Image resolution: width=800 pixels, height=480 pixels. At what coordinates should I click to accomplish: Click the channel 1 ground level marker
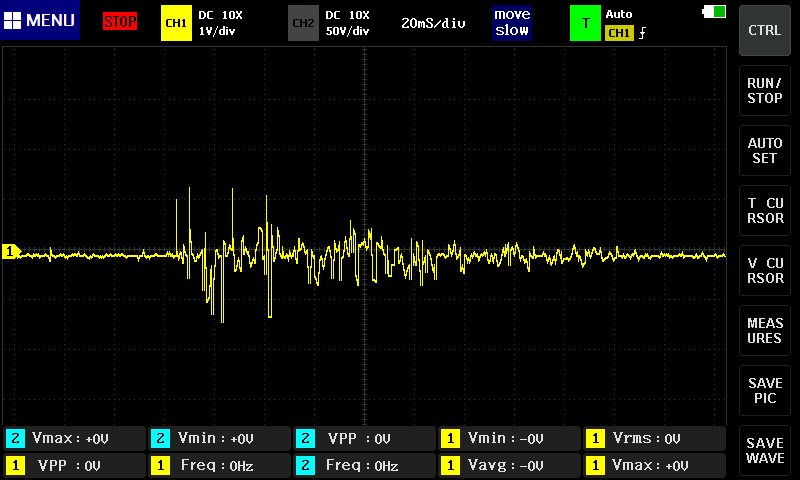(11, 252)
